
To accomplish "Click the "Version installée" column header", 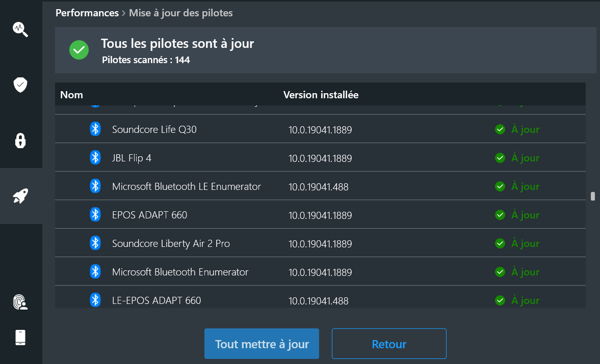I will coord(321,95).
